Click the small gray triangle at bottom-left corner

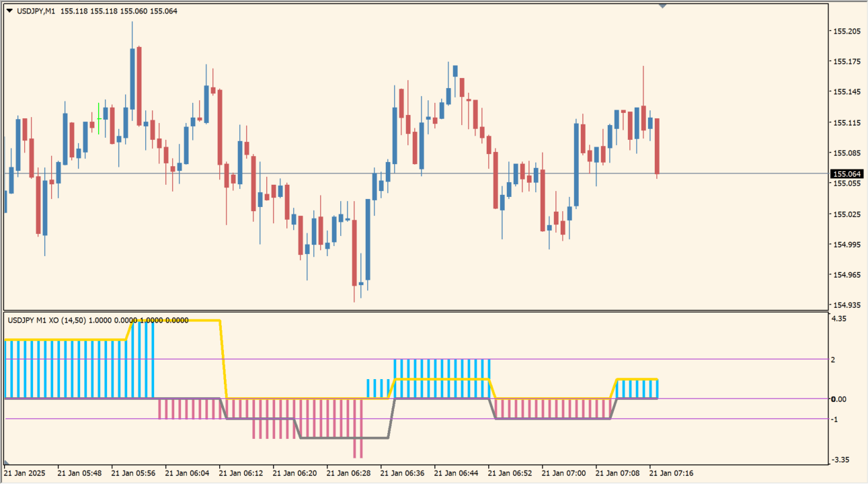click(x=7, y=463)
